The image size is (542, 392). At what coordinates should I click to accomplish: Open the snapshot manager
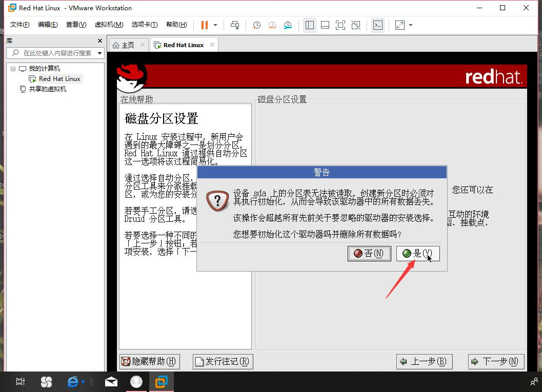tap(288, 25)
